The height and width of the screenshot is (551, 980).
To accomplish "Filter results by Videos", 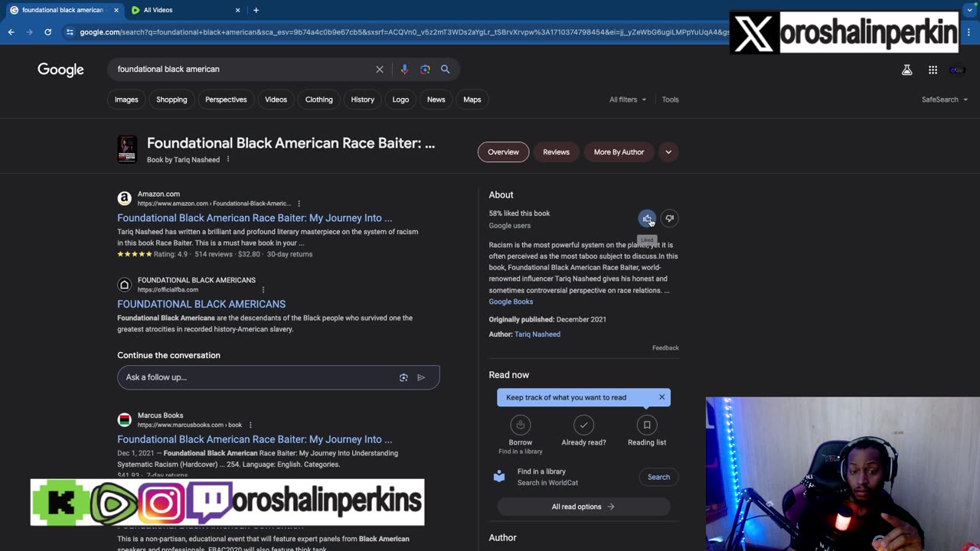I will [x=276, y=99].
